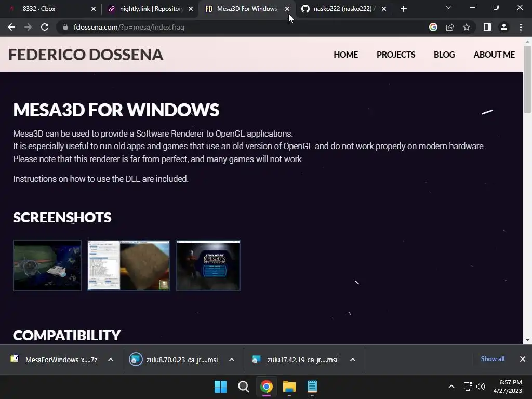This screenshot has height=399, width=532.
Task: Close the 8332 Cbox tab
Action: click(x=94, y=9)
